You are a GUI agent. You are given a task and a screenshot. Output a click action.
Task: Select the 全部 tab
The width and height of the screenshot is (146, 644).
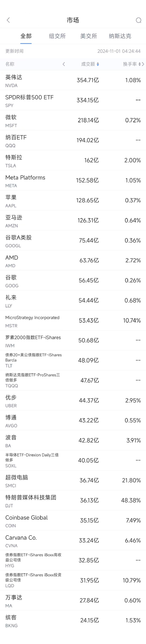coord(26,36)
